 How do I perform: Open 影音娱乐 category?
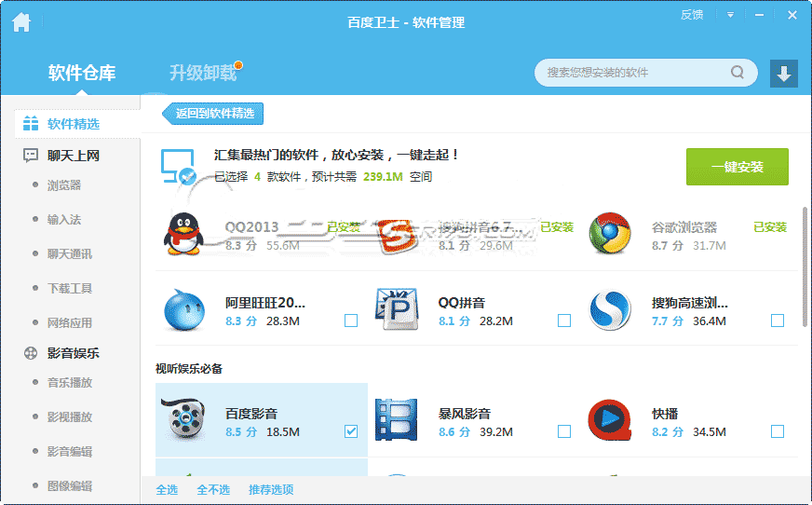tap(73, 353)
